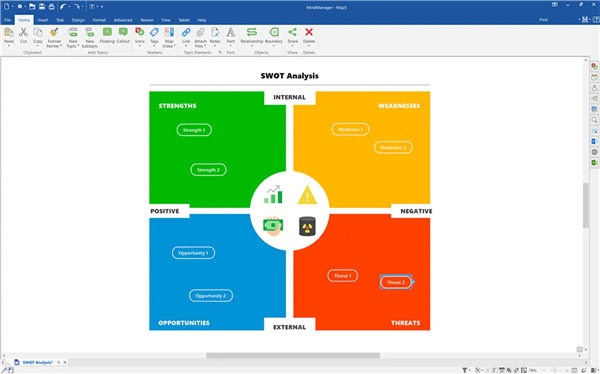600x374 pixels.
Task: Click the vertical scrollbar thumb
Action: coord(585,206)
